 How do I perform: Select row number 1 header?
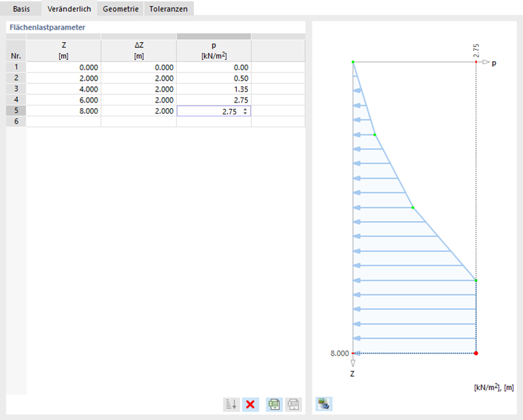pyautogui.click(x=16, y=67)
